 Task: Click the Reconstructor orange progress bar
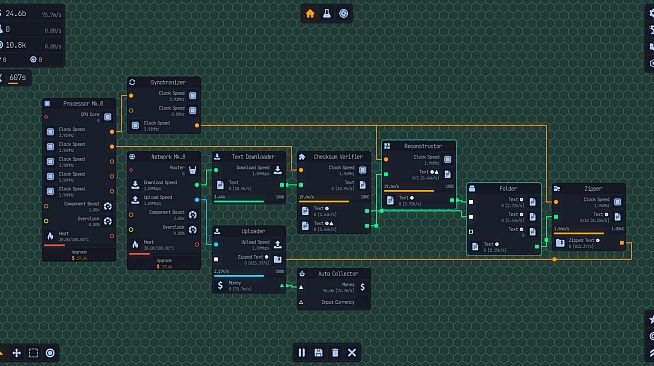click(x=419, y=191)
